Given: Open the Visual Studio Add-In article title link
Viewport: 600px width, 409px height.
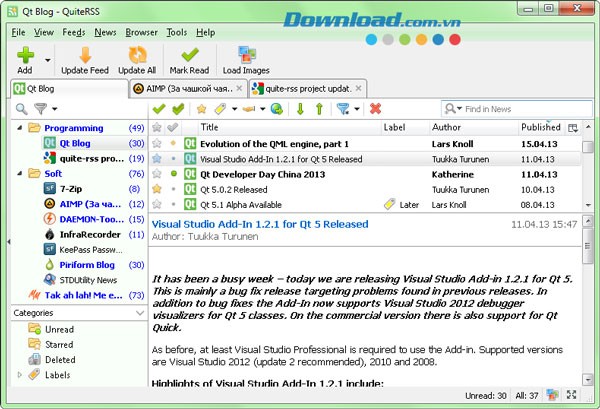Looking at the screenshot, I should click(260, 224).
